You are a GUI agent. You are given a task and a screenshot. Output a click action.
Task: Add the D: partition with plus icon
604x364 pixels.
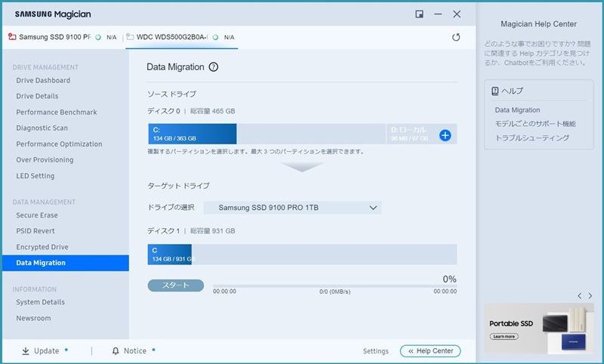click(445, 135)
